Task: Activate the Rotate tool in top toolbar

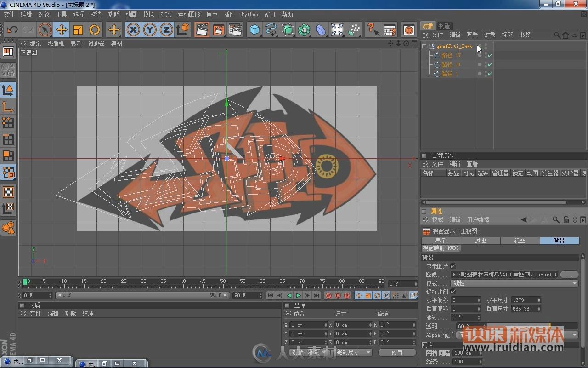Action: [x=95, y=30]
